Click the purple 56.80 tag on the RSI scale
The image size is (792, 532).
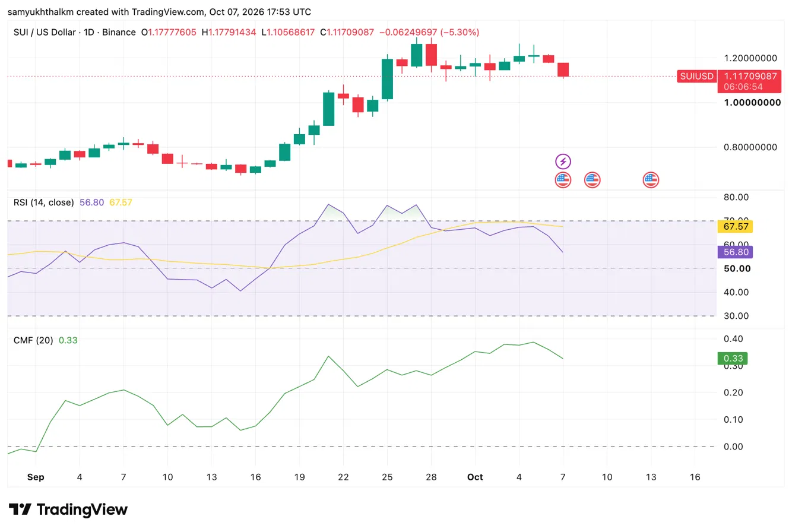(x=735, y=252)
